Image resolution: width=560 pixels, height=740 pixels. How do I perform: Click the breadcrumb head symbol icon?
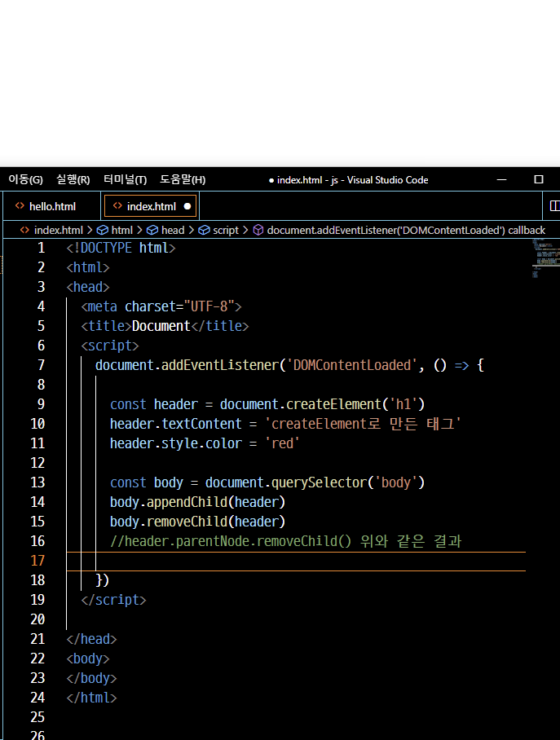pyautogui.click(x=152, y=231)
